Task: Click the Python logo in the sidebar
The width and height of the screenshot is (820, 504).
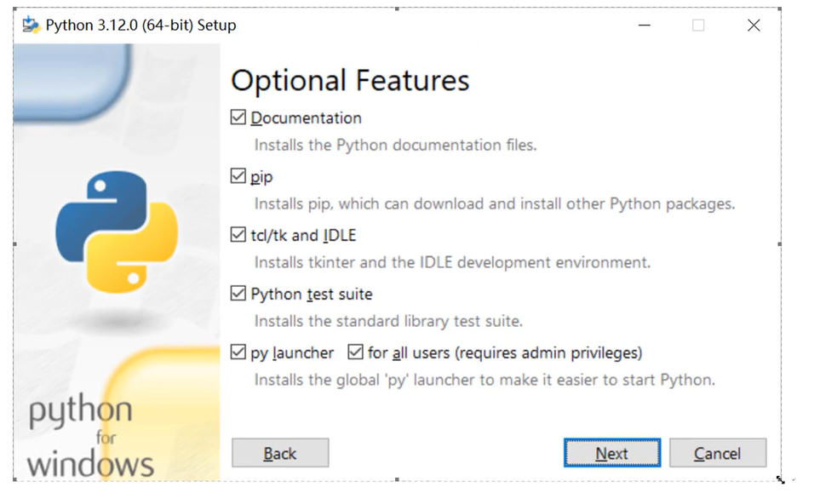Action: tap(117, 230)
